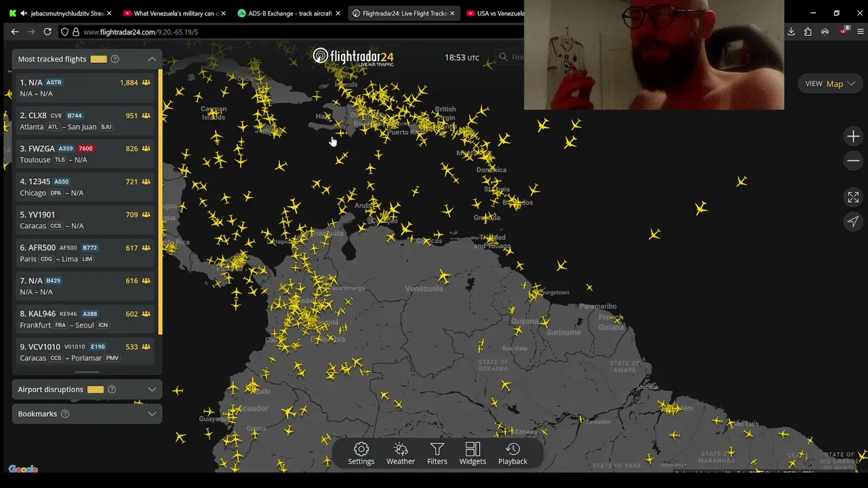Reload the current page
The image size is (868, 488).
click(x=47, y=32)
